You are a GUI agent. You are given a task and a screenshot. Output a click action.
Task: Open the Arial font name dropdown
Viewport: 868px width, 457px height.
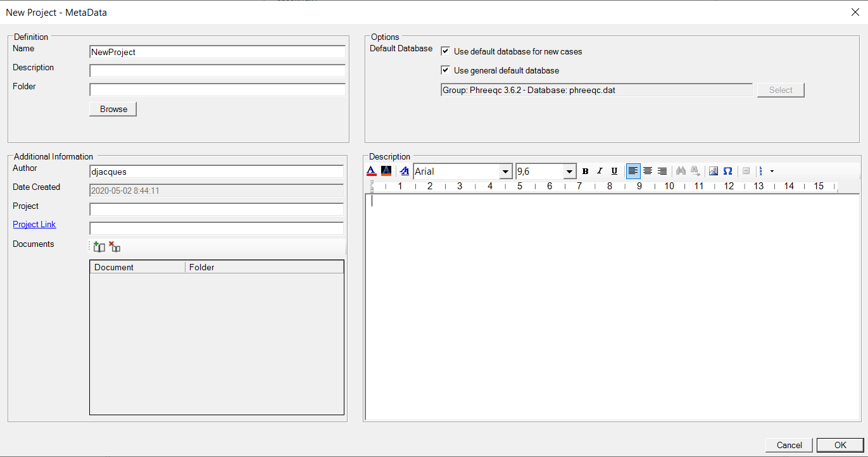[x=506, y=172]
